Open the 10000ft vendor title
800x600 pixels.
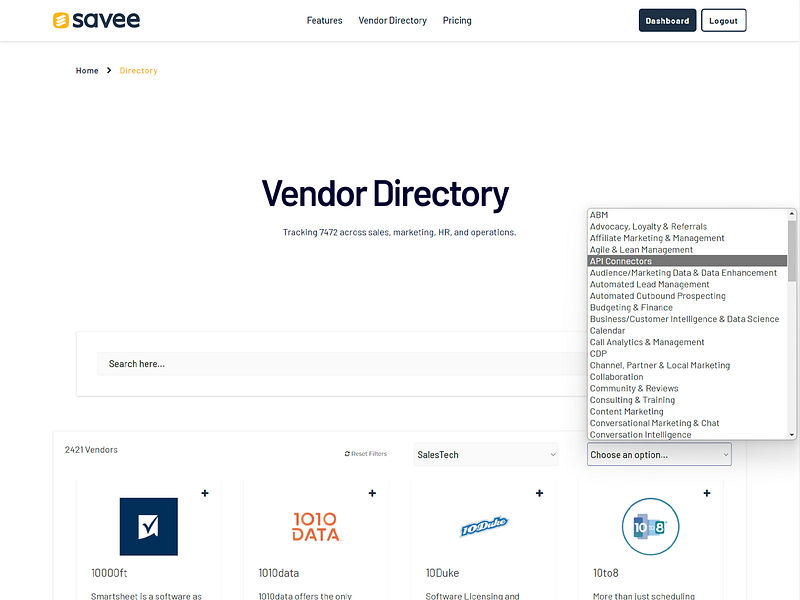[109, 573]
